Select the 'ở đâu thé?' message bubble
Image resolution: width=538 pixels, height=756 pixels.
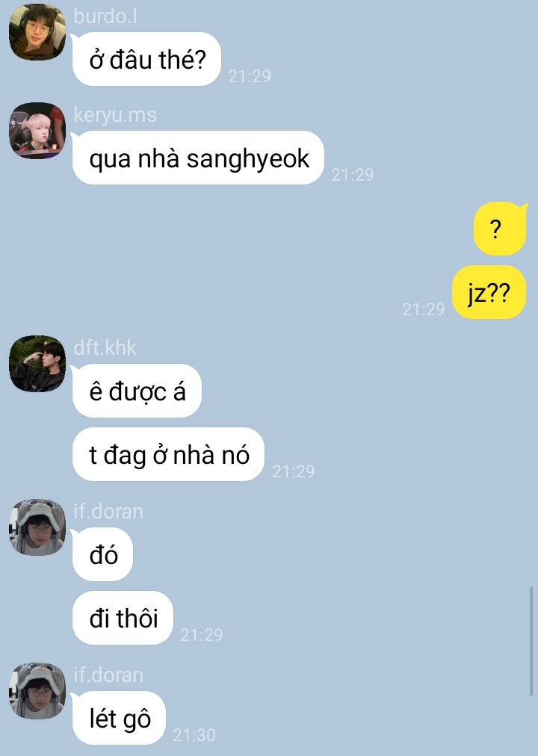tap(146, 59)
